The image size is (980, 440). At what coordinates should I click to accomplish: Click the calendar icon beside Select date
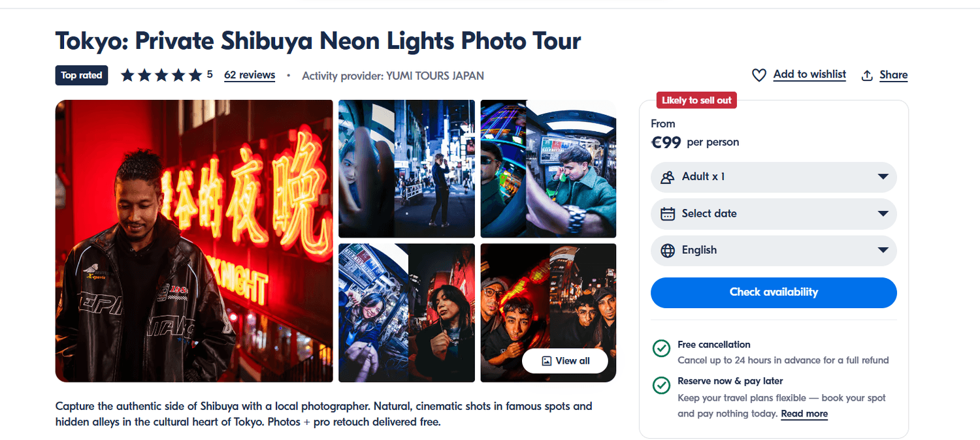coord(667,213)
